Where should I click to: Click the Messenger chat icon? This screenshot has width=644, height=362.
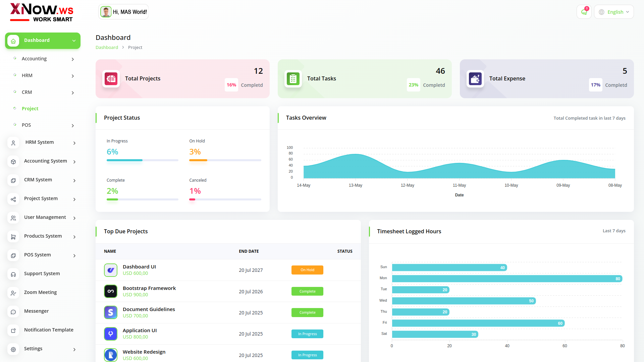(x=13, y=311)
